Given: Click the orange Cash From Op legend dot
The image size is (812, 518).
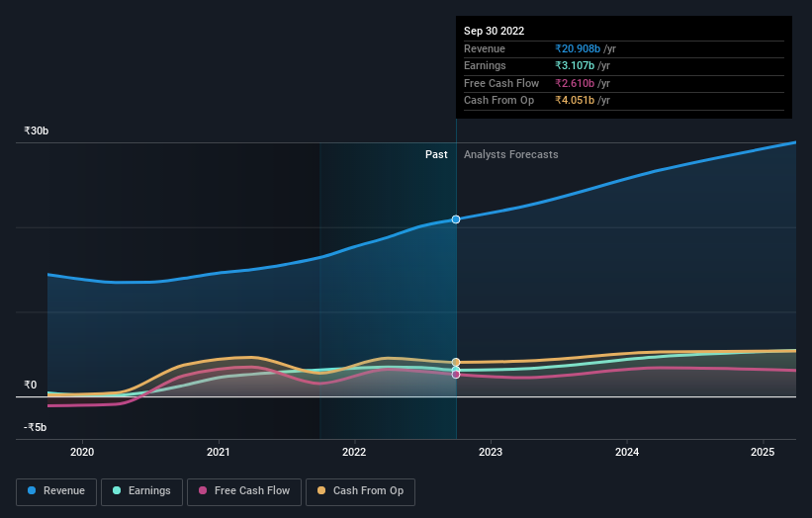Looking at the screenshot, I should click(x=321, y=490).
